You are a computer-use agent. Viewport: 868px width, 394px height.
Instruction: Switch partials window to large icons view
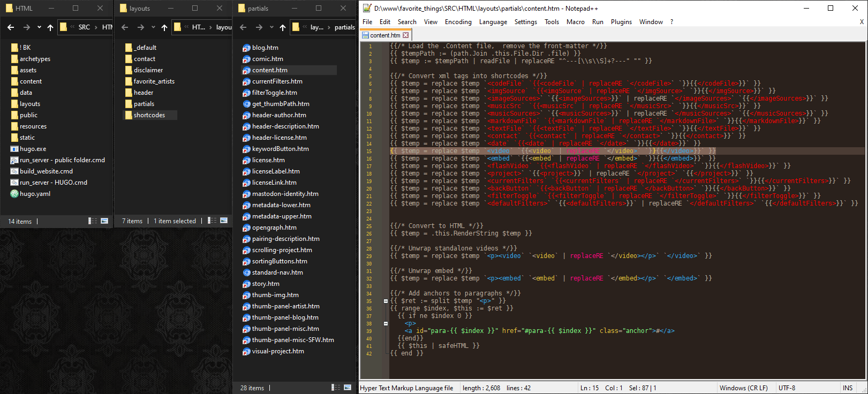(348, 388)
